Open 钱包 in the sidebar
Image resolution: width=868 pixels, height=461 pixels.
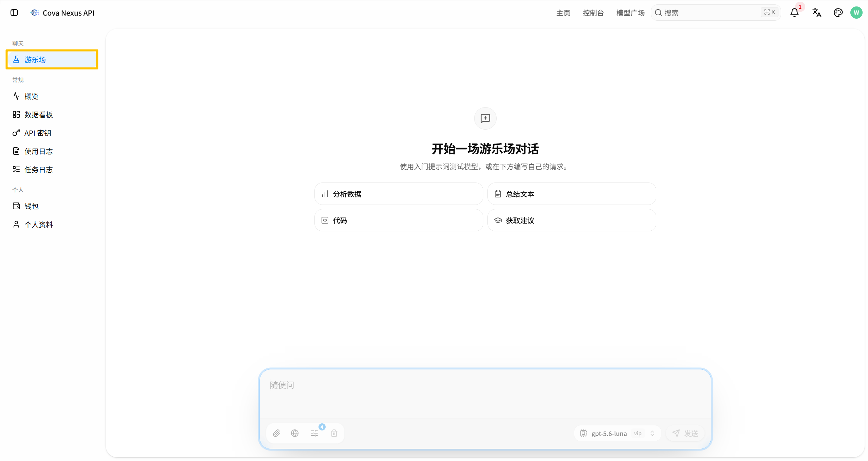pyautogui.click(x=52, y=206)
